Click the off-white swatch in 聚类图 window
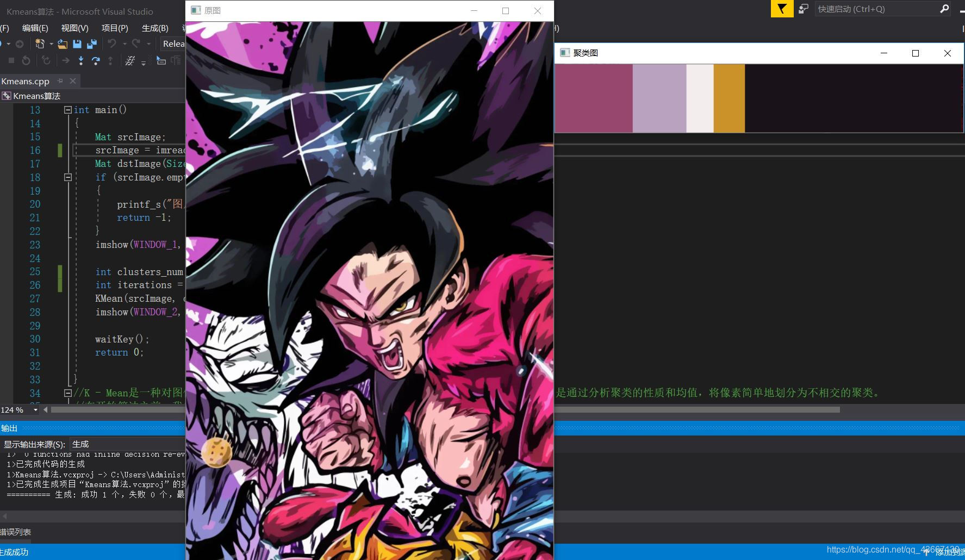The image size is (965, 560). [x=700, y=98]
